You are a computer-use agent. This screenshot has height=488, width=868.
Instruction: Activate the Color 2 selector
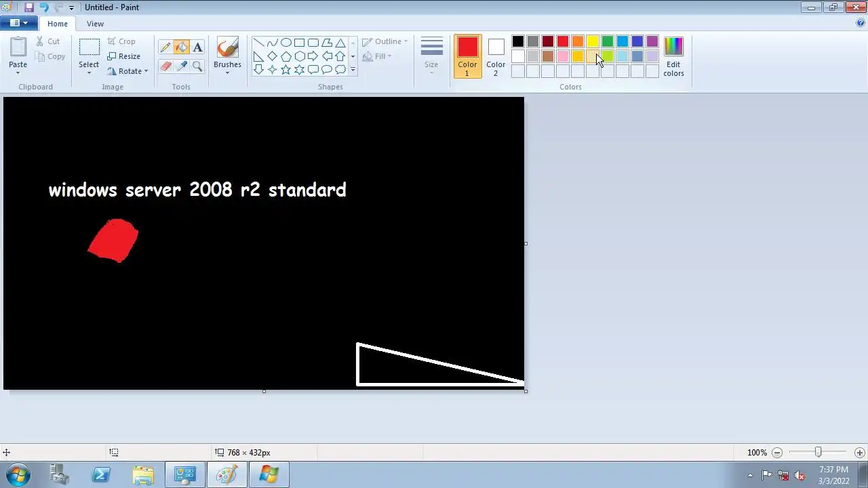click(496, 56)
